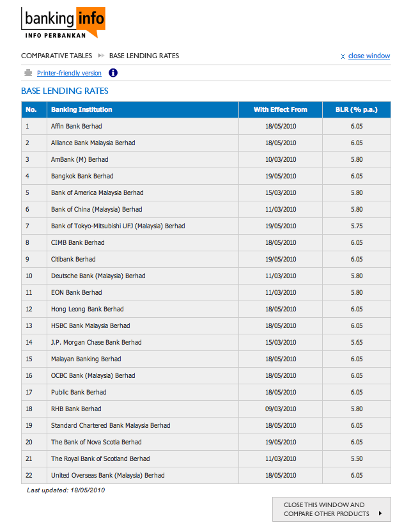Click the Last updated: 18/05/2010 note
This screenshot has width=411, height=532.
click(x=66, y=490)
